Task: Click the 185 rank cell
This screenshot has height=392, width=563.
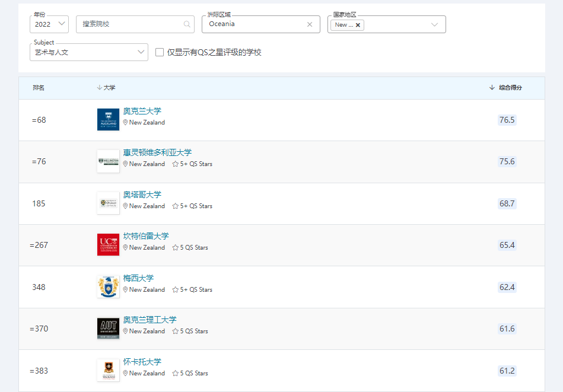Action: tap(39, 203)
